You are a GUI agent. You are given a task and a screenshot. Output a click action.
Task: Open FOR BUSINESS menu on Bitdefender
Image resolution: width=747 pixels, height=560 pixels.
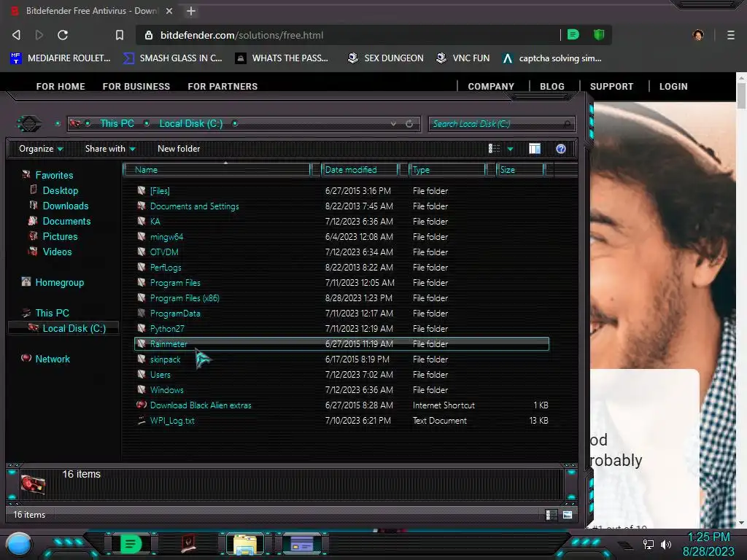pyautogui.click(x=136, y=86)
